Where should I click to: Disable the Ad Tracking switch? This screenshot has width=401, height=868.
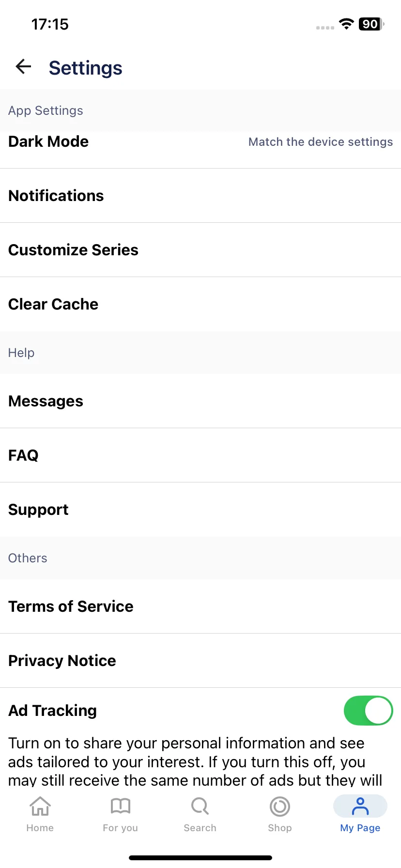coord(368,711)
